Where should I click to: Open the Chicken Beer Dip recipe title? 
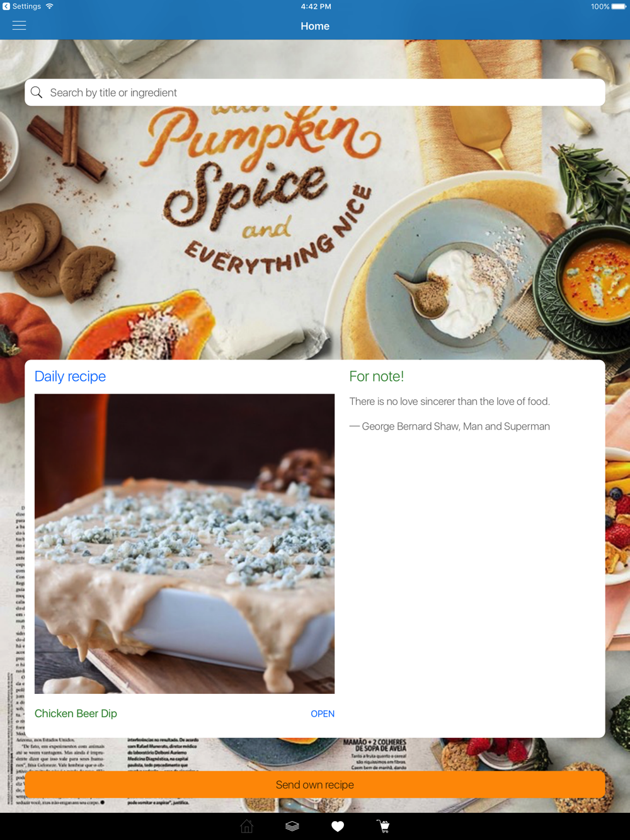[x=76, y=713]
